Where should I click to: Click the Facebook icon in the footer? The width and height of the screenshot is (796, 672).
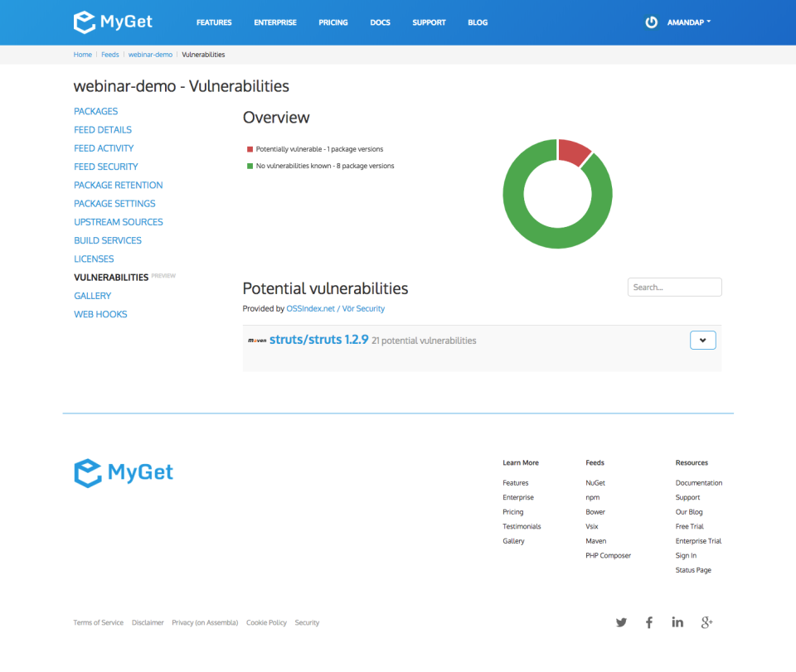click(649, 622)
